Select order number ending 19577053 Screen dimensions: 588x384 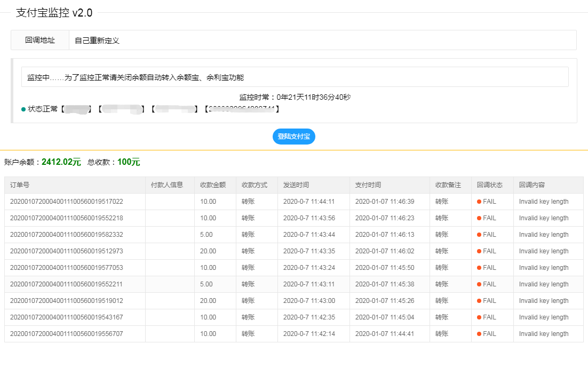pos(66,267)
